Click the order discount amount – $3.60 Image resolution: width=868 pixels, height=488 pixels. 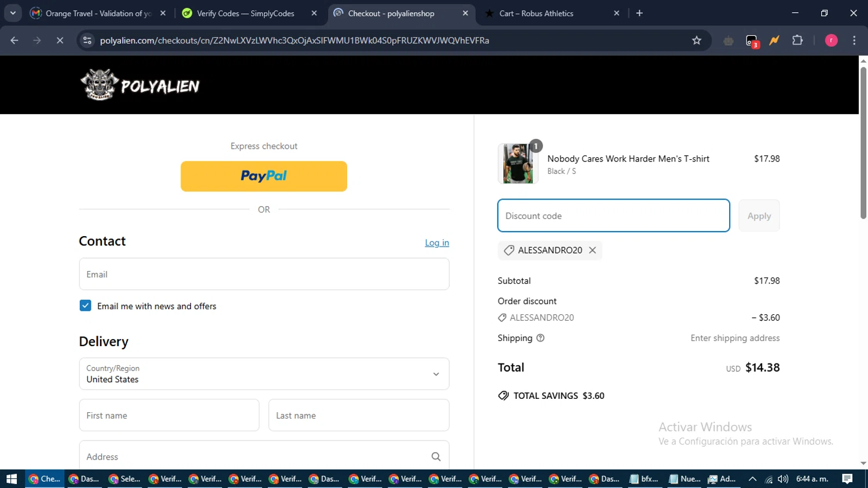(x=766, y=317)
